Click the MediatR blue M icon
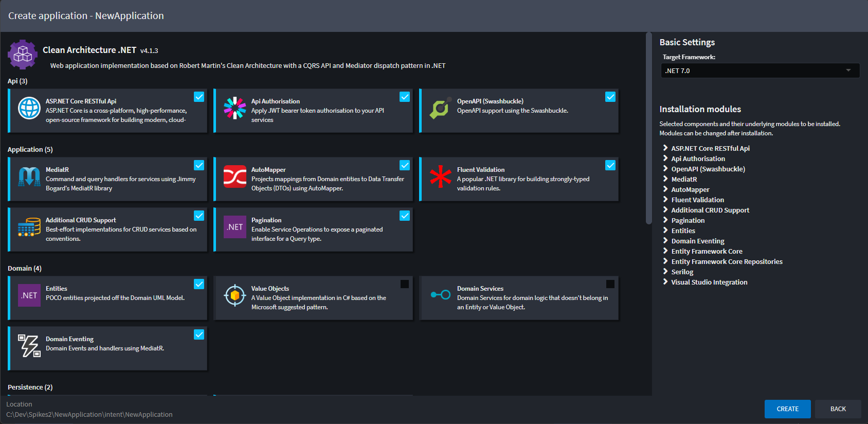The height and width of the screenshot is (424, 868). point(29,176)
